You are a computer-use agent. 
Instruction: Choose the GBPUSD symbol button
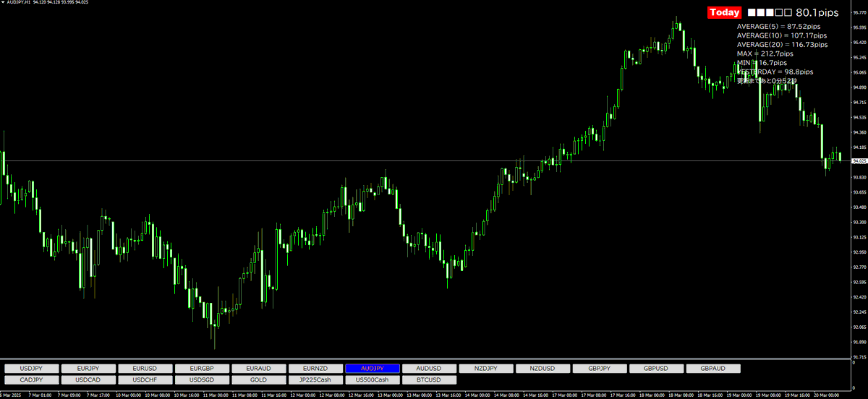tap(656, 368)
